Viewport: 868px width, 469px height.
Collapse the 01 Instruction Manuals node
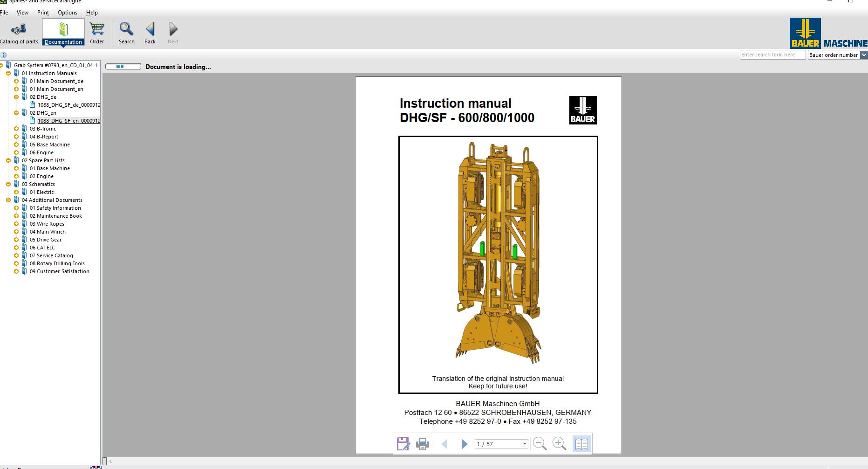tap(8, 73)
